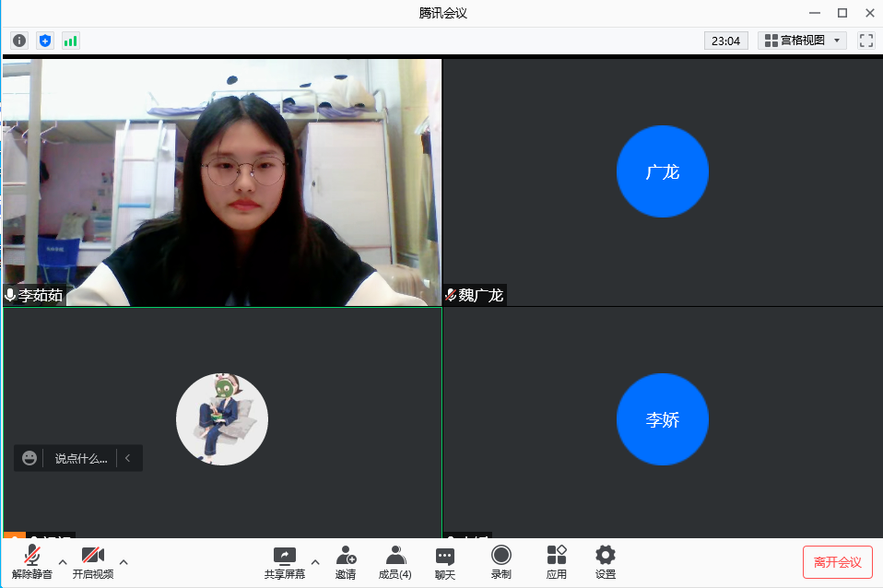Show the Members (成员) list
The height and width of the screenshot is (588, 883).
pyautogui.click(x=395, y=562)
